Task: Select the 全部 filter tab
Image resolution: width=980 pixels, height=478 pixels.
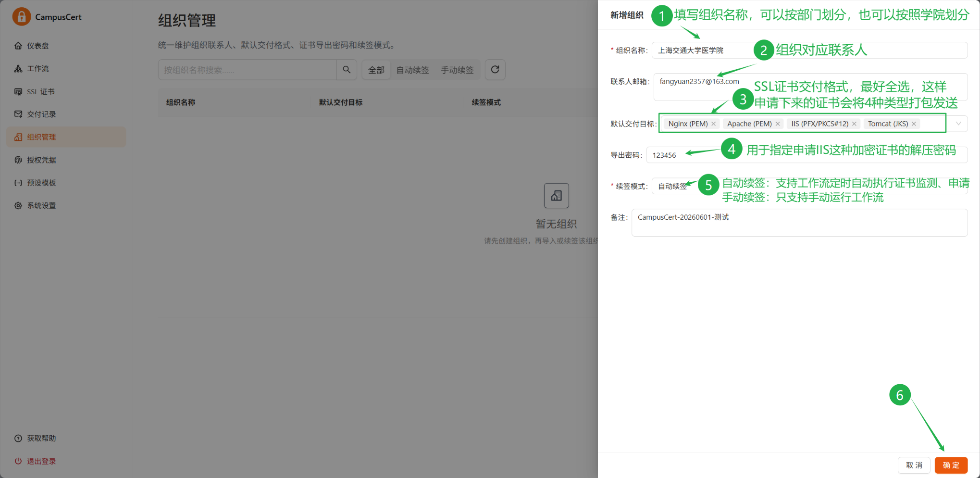Action: tap(376, 70)
